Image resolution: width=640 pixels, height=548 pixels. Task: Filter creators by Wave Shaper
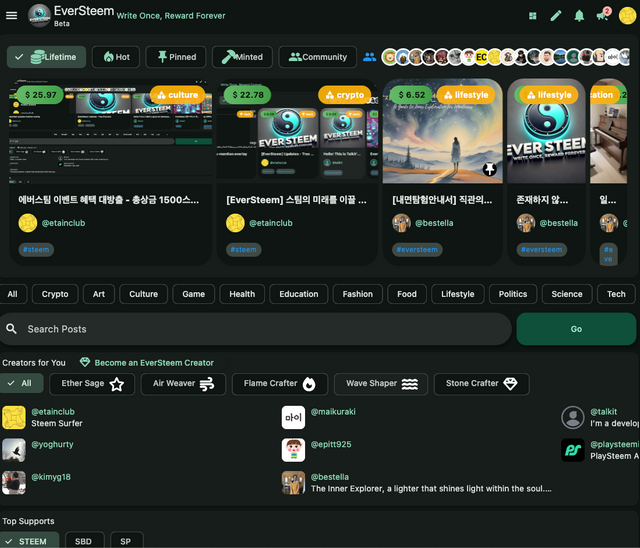[x=381, y=384]
